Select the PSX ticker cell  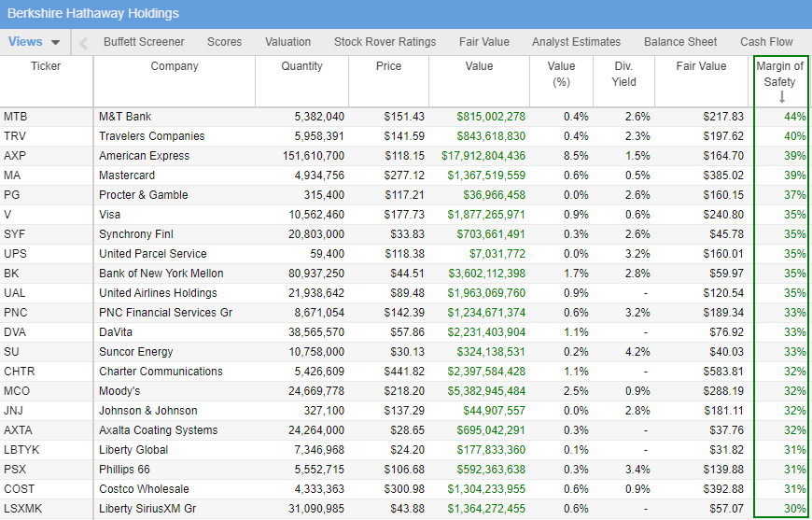tap(15, 470)
